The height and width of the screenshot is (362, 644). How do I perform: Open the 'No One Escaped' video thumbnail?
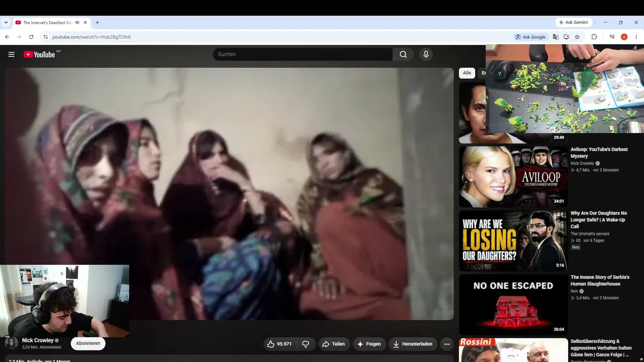tap(513, 305)
